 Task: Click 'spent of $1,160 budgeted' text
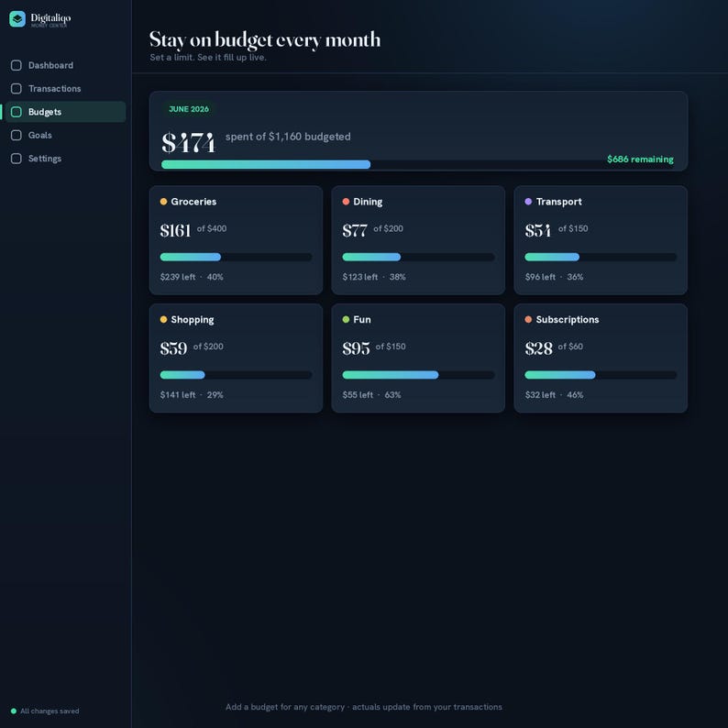pyautogui.click(x=288, y=137)
